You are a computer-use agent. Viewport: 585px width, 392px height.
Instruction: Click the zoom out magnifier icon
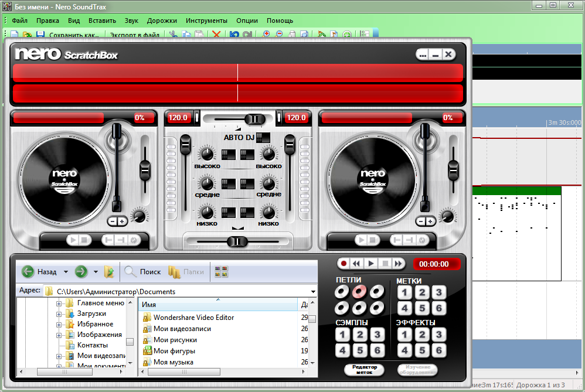(278, 35)
